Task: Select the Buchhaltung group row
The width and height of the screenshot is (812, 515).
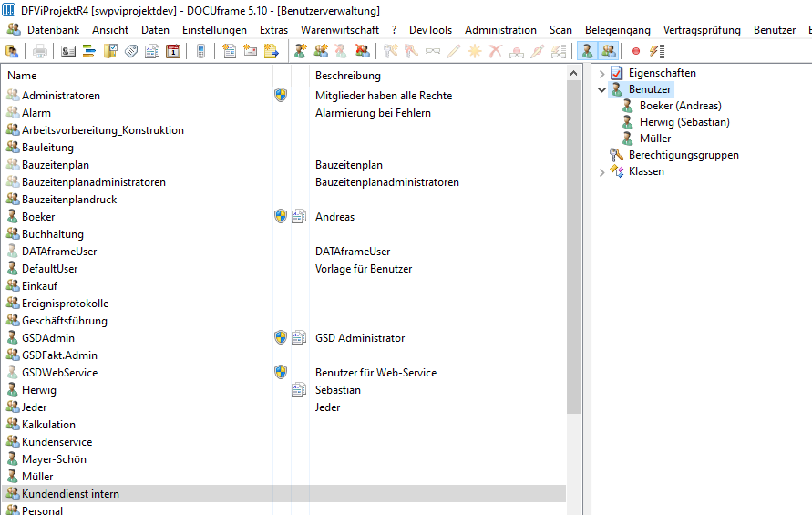Action: pos(283,233)
